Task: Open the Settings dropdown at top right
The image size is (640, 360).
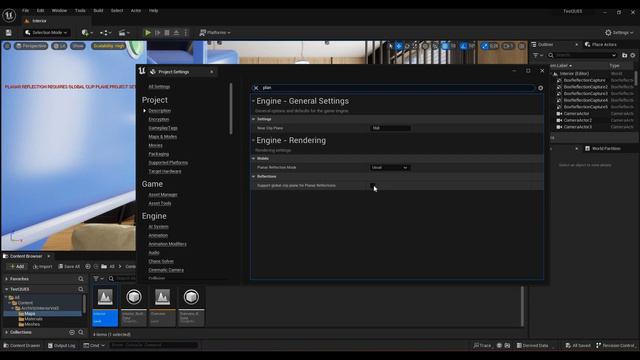Action: (619, 33)
